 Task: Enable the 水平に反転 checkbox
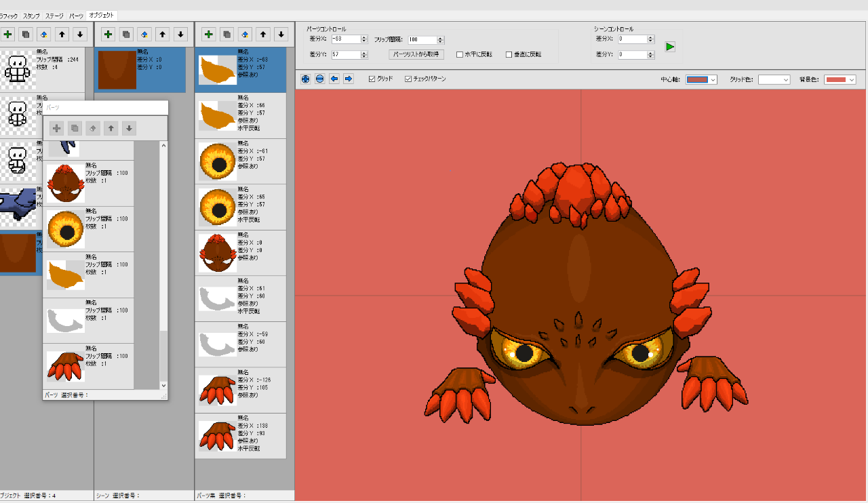460,55
